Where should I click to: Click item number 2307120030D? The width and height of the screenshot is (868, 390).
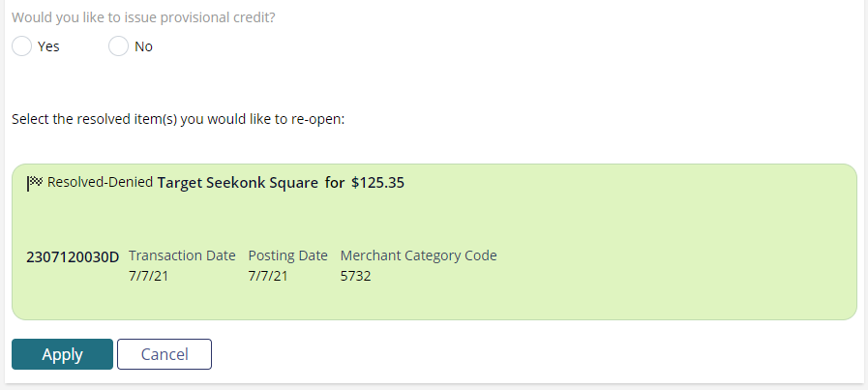pyautogui.click(x=73, y=257)
